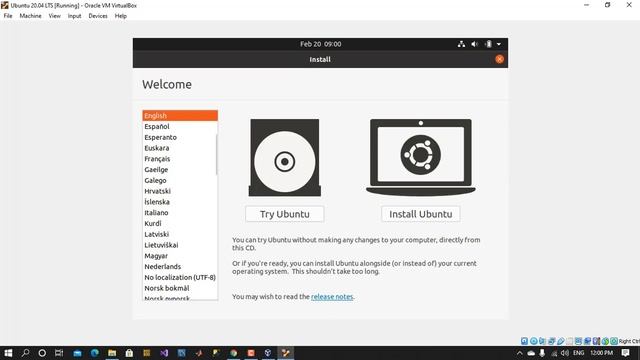Launch Microsoft Edge from the taskbar

click(x=95, y=353)
